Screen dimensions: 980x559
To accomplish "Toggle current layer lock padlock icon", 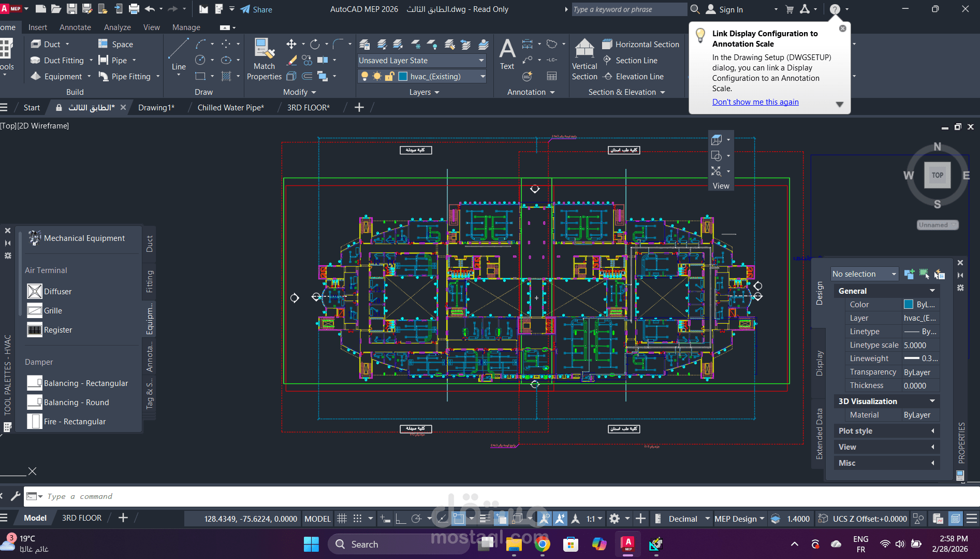I will coord(390,76).
